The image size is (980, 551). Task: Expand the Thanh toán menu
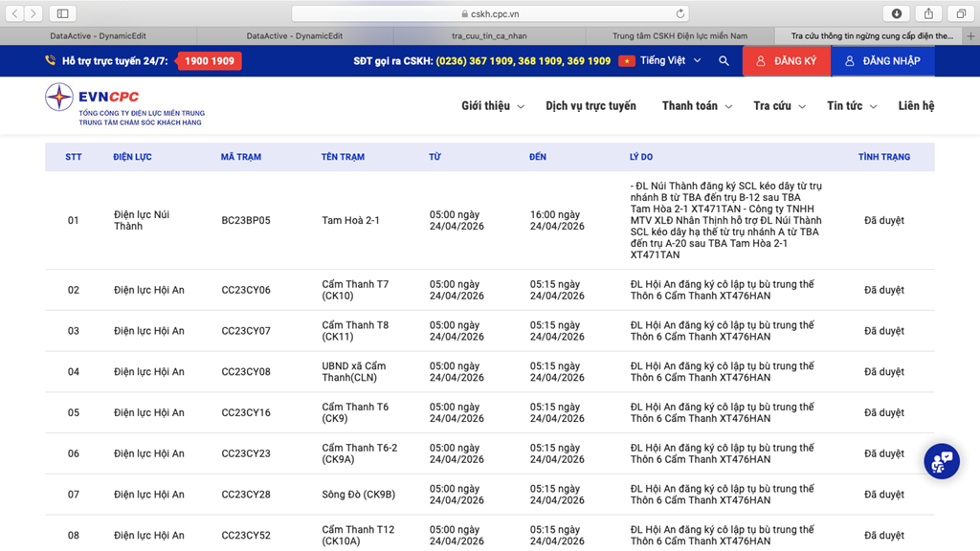tap(697, 106)
